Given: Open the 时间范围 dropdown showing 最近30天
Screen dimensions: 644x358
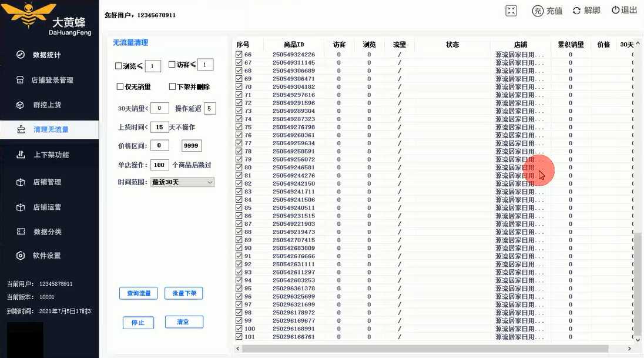Looking at the screenshot, I should click(x=182, y=182).
